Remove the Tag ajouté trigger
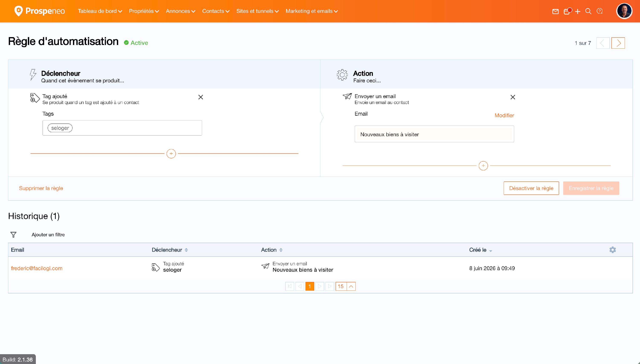The height and width of the screenshot is (364, 640). pyautogui.click(x=201, y=97)
